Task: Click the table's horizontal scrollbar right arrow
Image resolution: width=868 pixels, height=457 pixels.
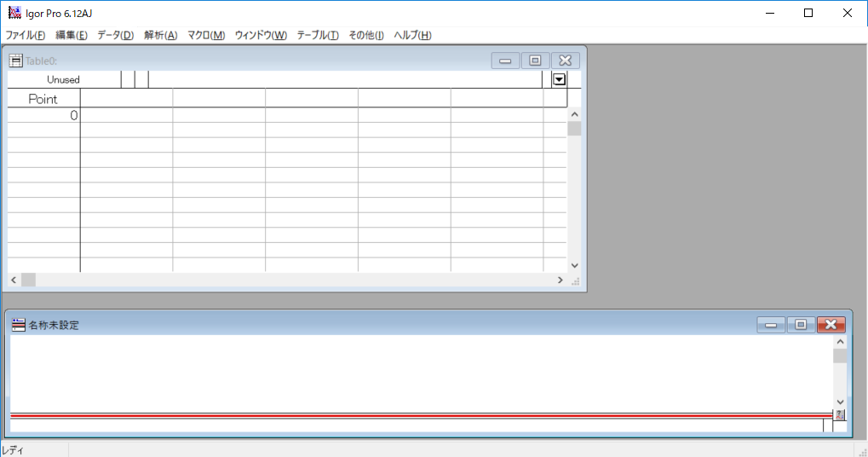Action: pos(560,280)
